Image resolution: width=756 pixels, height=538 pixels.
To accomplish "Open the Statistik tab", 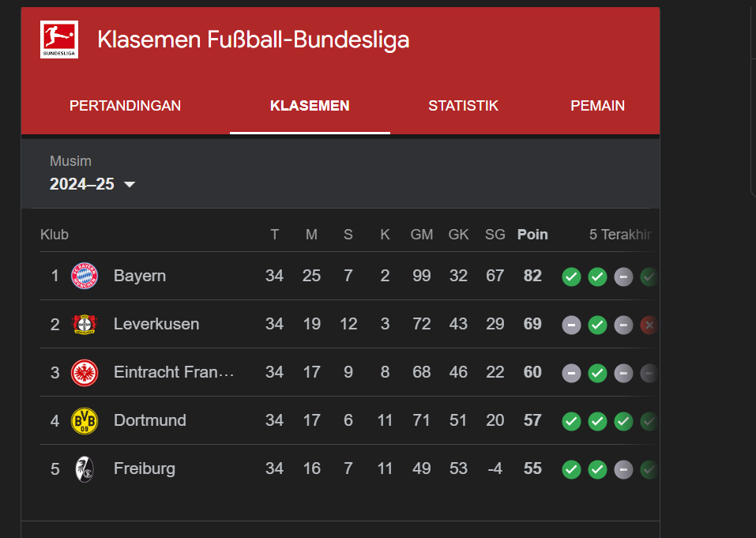I will click(x=463, y=106).
